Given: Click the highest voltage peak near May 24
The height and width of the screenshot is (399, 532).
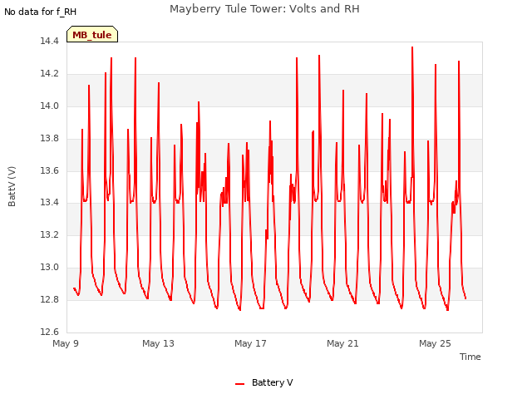Looking at the screenshot, I should [412, 47].
